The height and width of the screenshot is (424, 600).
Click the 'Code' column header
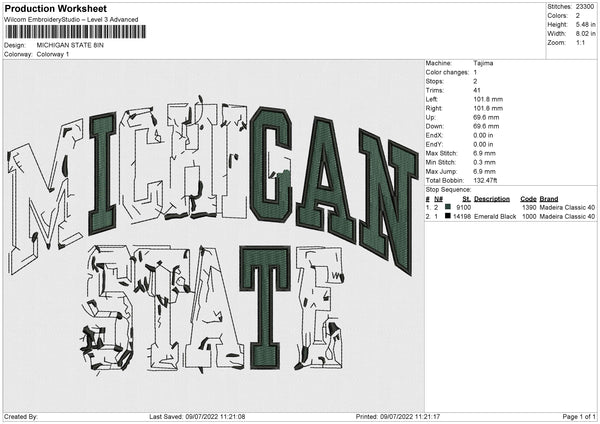click(x=528, y=199)
